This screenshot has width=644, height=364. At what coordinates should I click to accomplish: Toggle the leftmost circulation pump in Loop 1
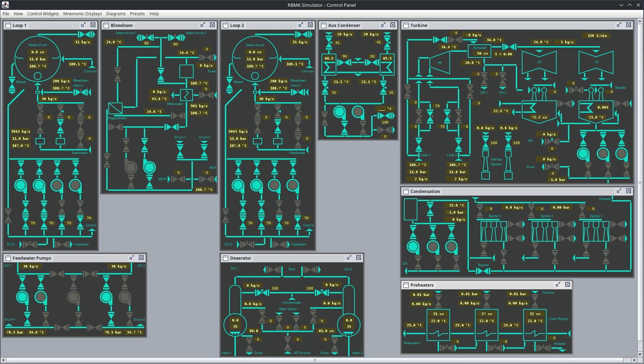(x=21, y=185)
